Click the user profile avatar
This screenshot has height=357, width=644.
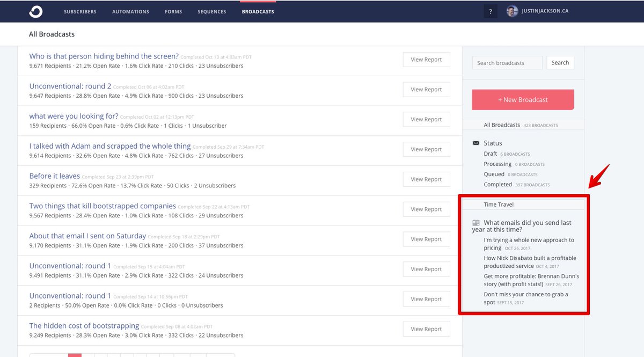513,11
